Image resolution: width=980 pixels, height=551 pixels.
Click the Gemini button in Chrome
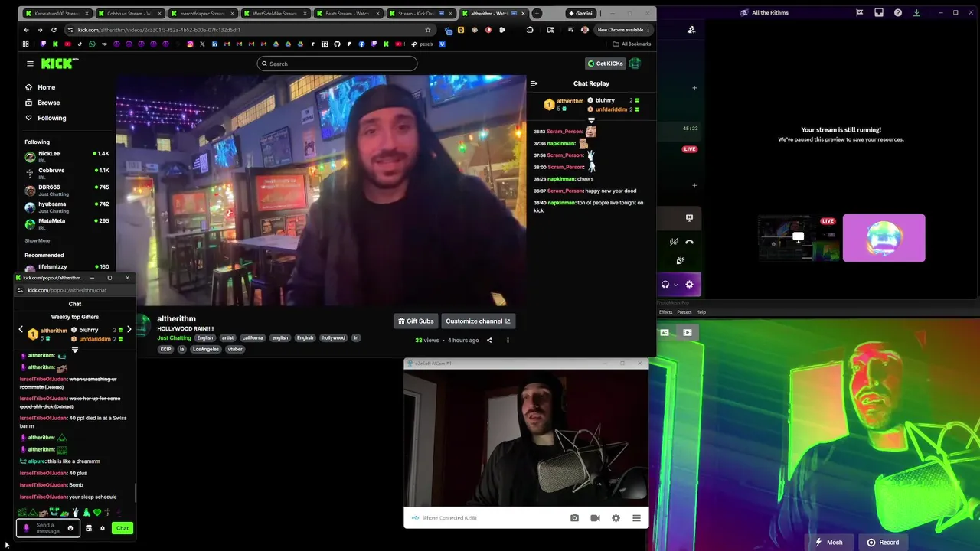coord(580,13)
